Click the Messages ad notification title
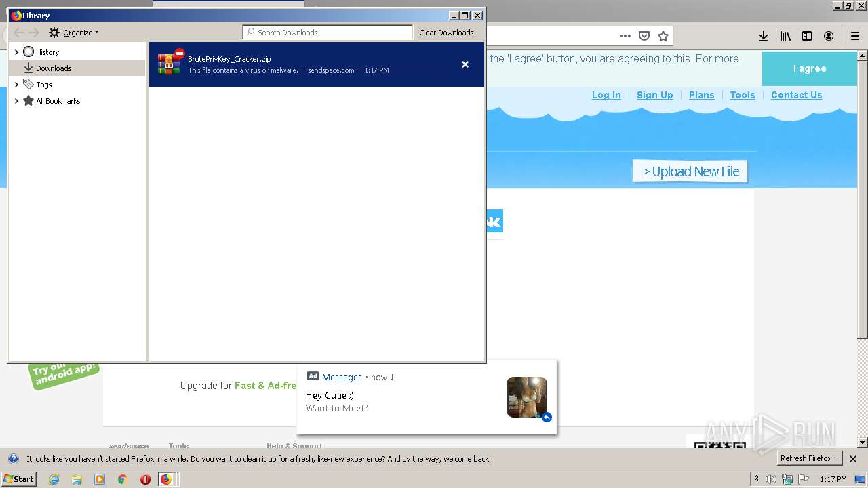868x488 pixels. tap(342, 377)
